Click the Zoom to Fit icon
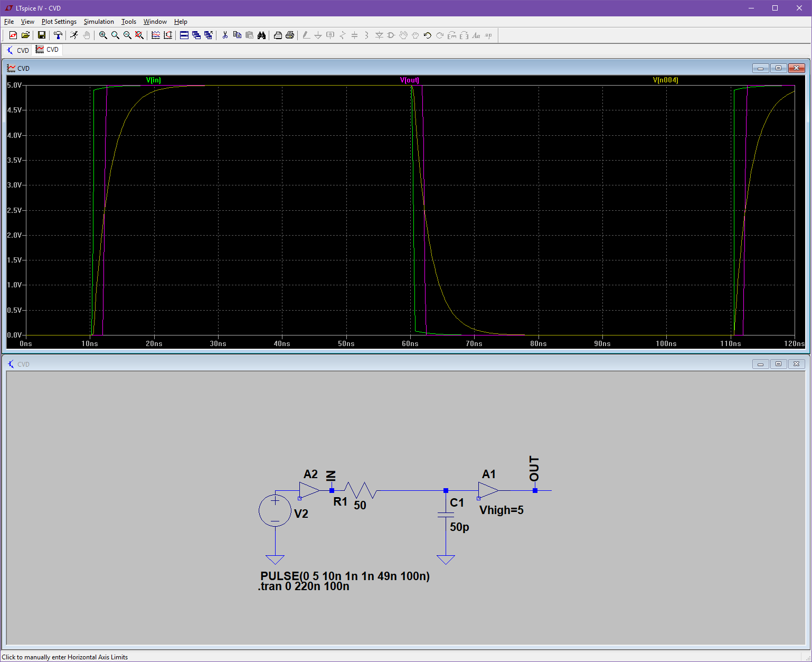Viewport: 812px width, 662px height. click(x=139, y=35)
